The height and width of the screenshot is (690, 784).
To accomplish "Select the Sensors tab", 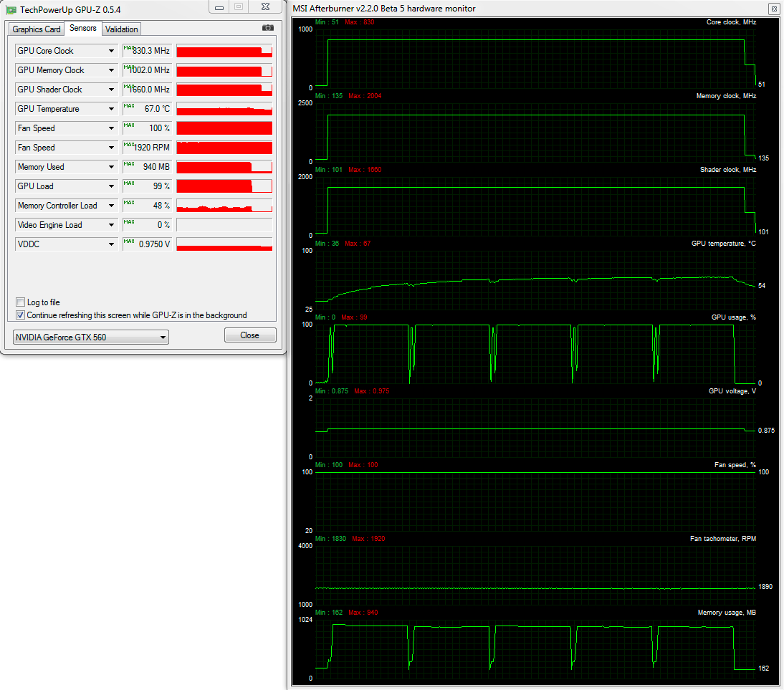I will 83,28.
